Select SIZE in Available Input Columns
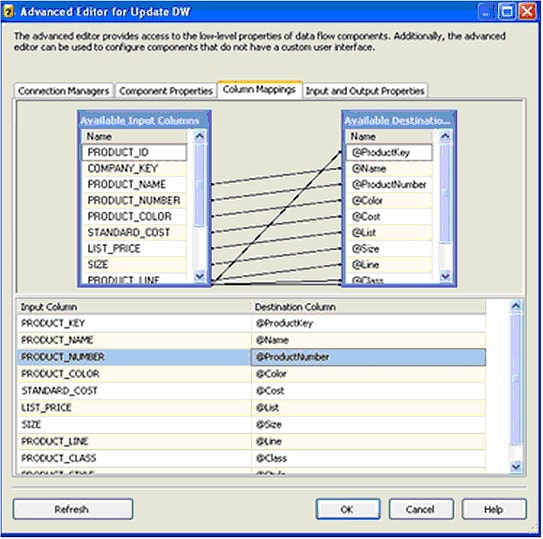 (134, 264)
